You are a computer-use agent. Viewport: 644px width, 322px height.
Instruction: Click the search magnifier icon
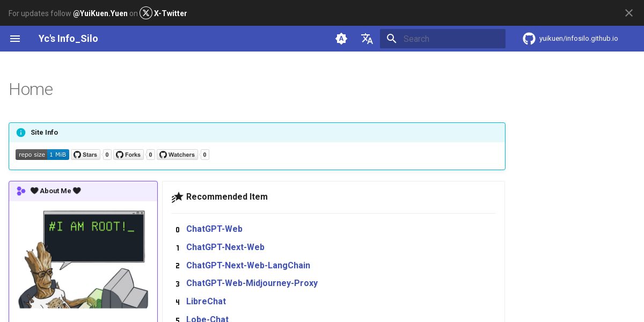pyautogui.click(x=392, y=39)
